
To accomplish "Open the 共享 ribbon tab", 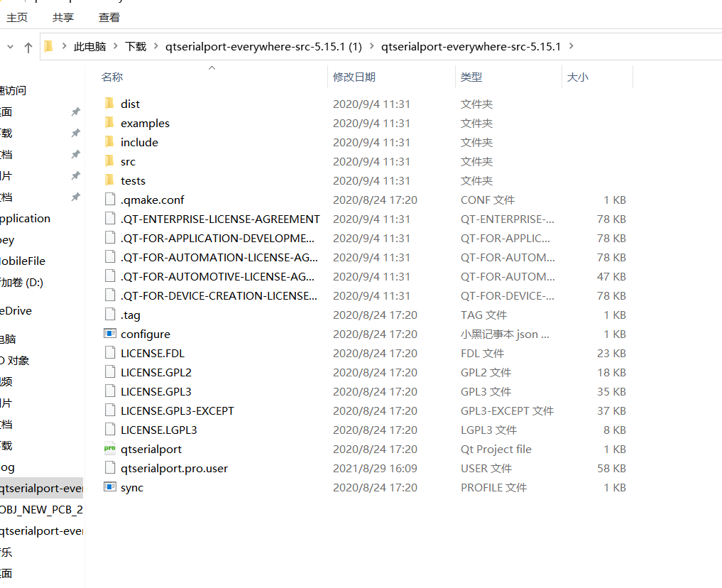I will 63,18.
